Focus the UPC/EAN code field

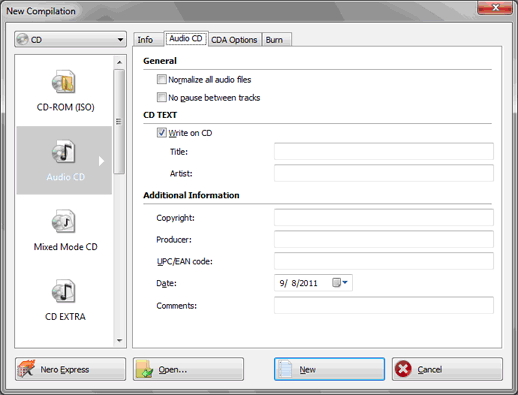(x=384, y=261)
